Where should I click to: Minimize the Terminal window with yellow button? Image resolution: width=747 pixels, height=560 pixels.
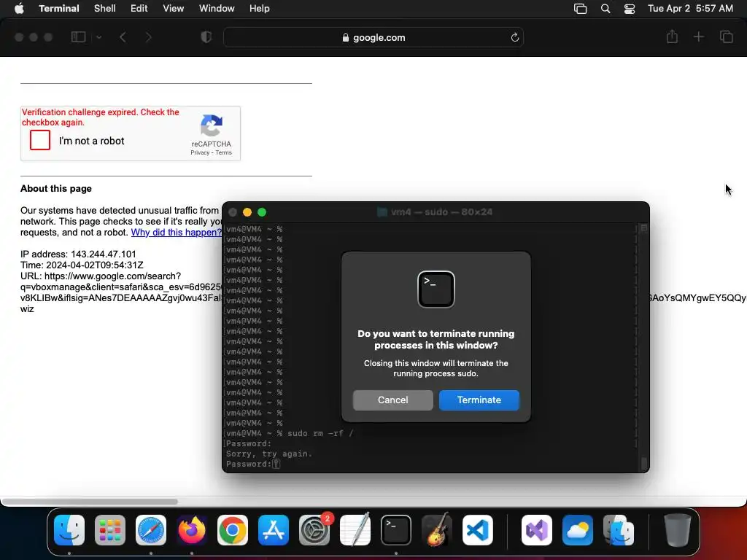pos(247,212)
